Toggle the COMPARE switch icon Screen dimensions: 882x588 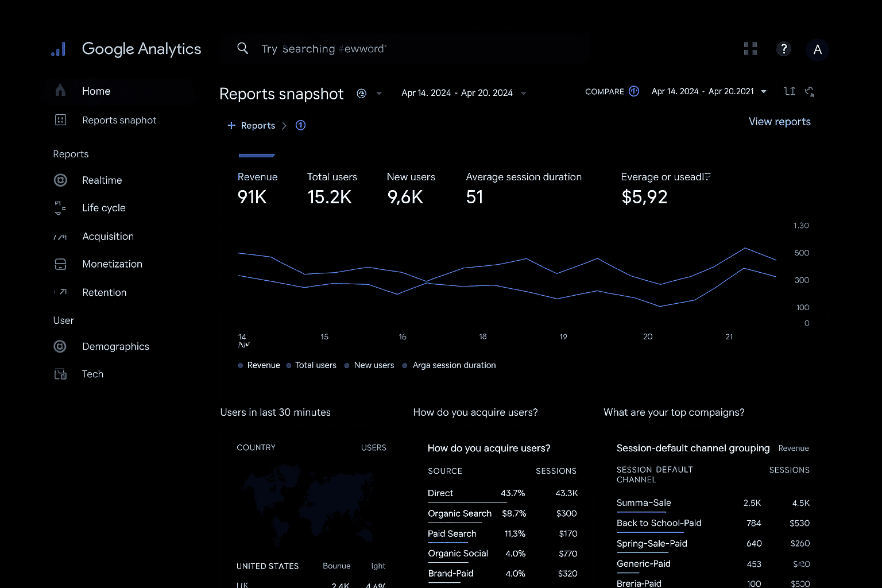click(x=634, y=91)
